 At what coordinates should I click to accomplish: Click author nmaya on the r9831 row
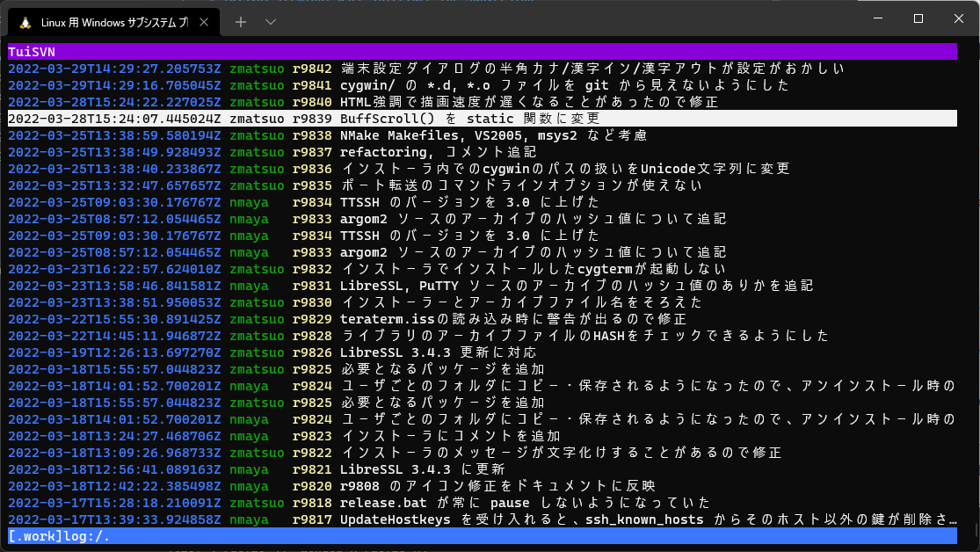pos(249,286)
